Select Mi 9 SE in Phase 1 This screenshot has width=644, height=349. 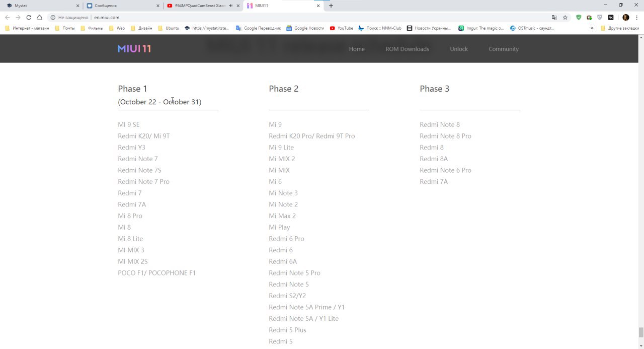pos(129,124)
